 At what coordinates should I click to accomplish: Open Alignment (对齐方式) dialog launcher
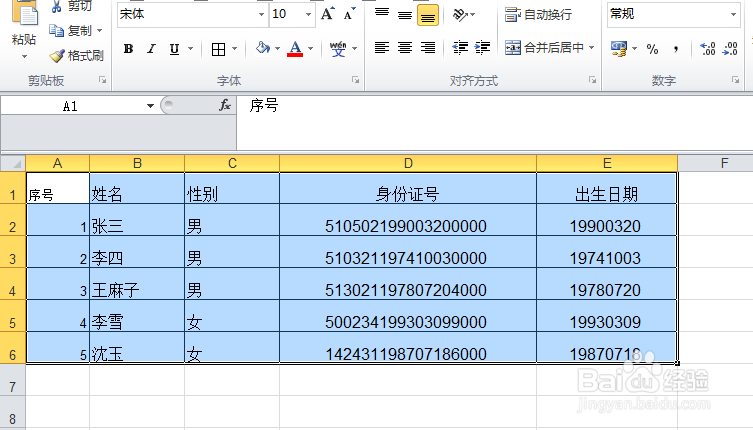point(593,80)
